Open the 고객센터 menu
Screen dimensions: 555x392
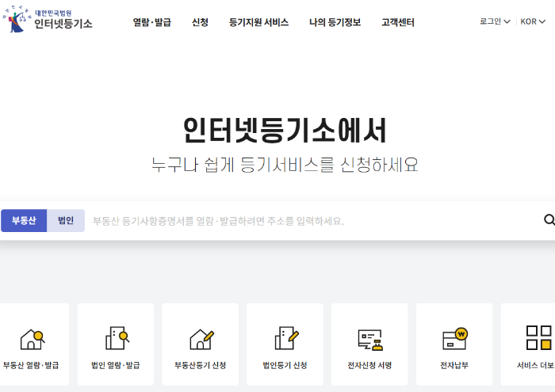pyautogui.click(x=398, y=22)
